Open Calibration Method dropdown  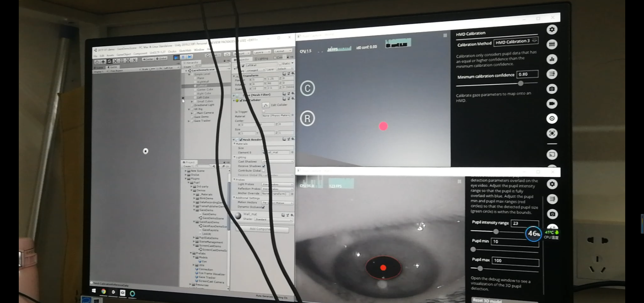(516, 41)
